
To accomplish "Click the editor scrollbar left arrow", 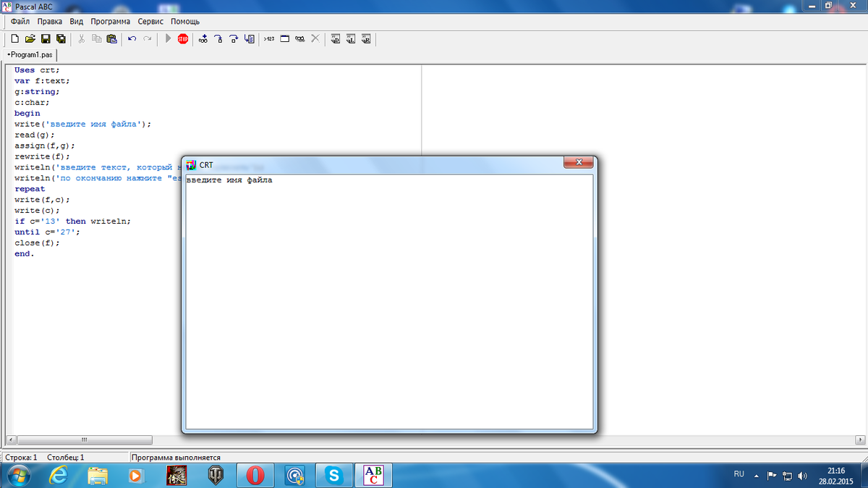I will coord(11,439).
